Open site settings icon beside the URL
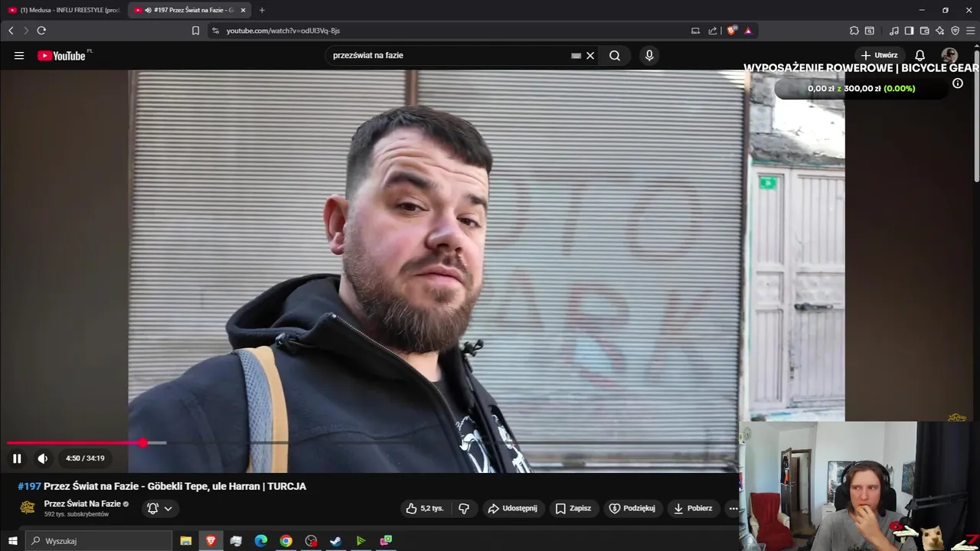980x551 pixels. (x=215, y=31)
